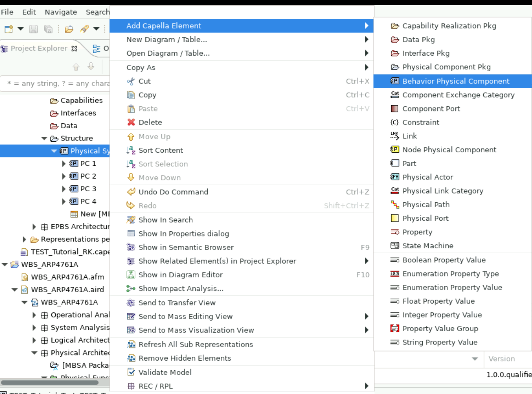Click the Constraint braces icon

(x=395, y=122)
